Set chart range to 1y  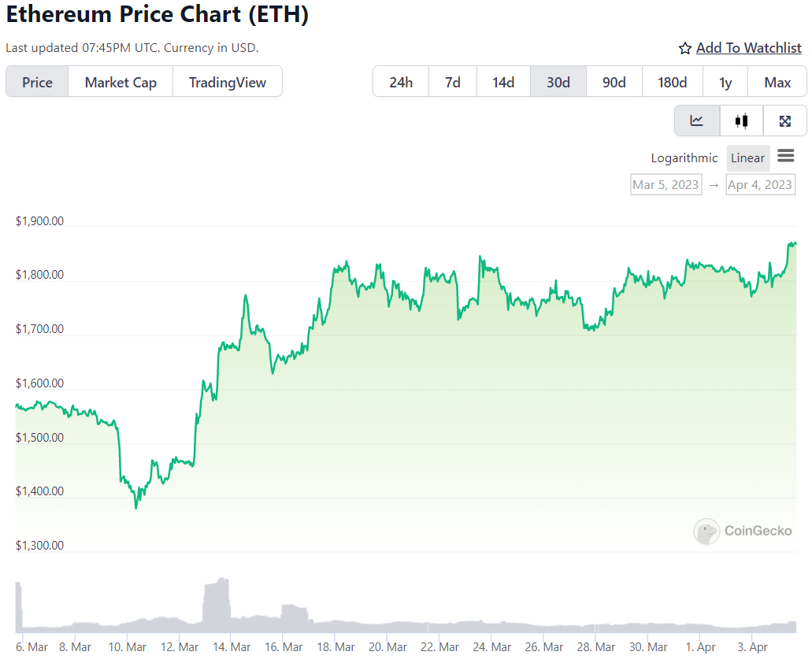(x=725, y=82)
